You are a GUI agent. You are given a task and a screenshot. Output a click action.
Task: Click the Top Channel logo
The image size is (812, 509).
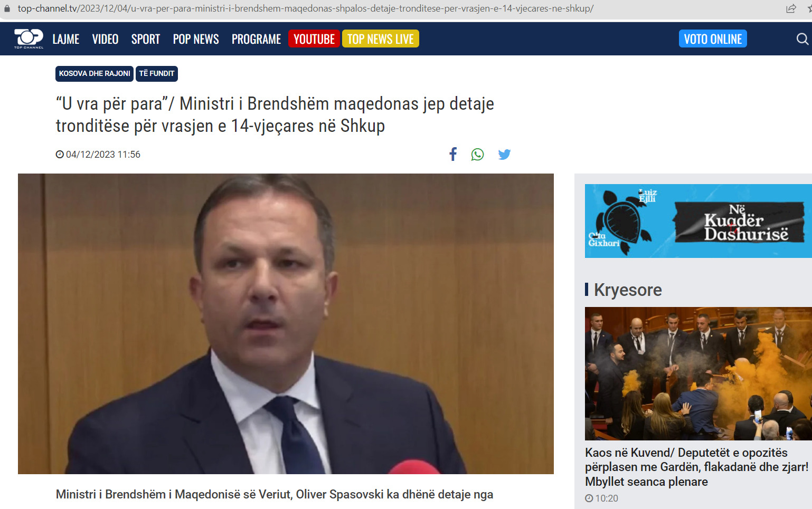pos(29,39)
